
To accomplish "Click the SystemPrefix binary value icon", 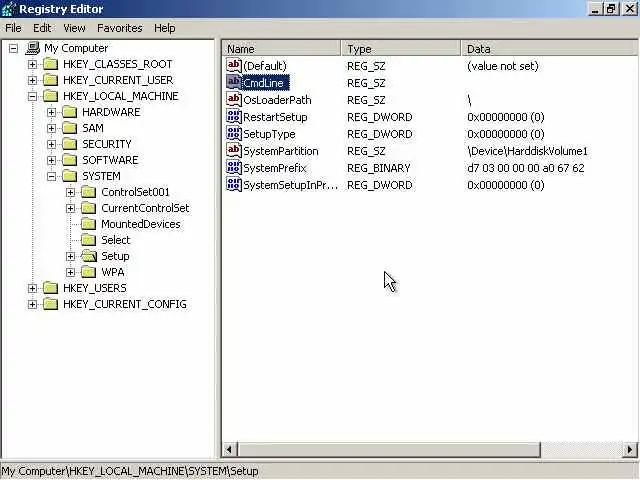I will (x=234, y=168).
